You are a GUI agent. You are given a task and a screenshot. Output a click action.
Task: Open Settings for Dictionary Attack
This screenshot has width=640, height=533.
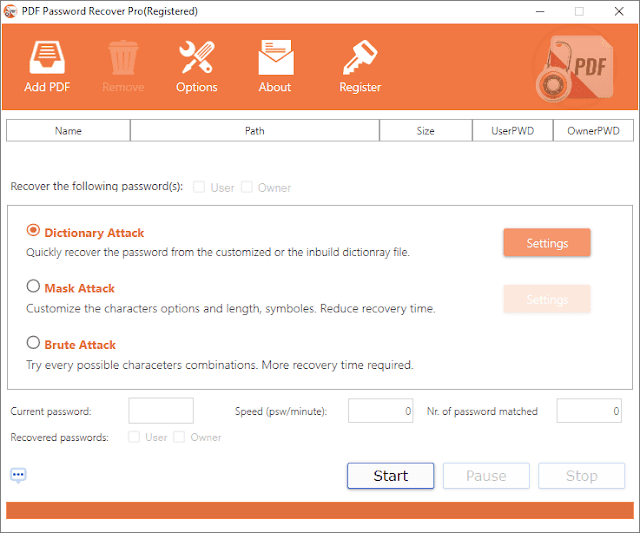(547, 243)
